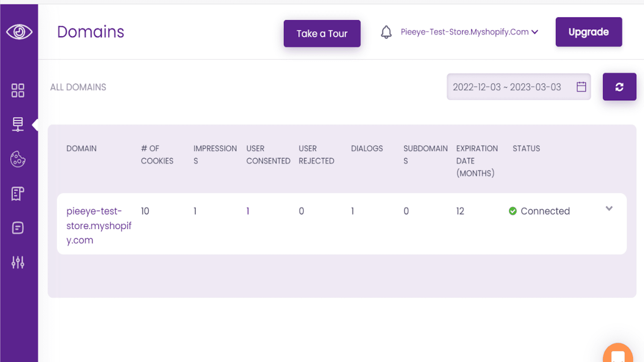This screenshot has width=644, height=362.
Task: Open the policy document icon in sidebar
Action: [x=18, y=194]
